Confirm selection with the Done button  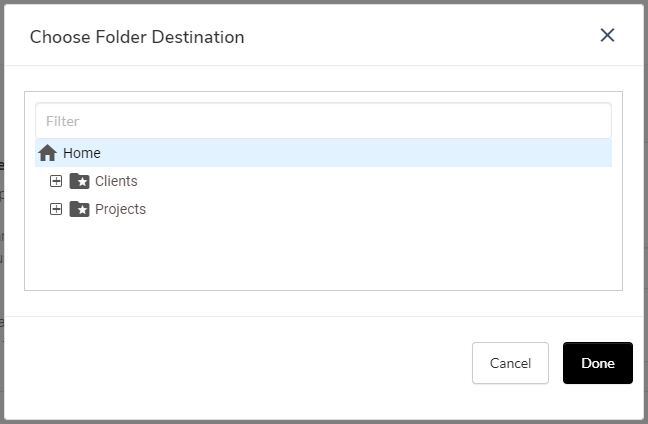598,363
